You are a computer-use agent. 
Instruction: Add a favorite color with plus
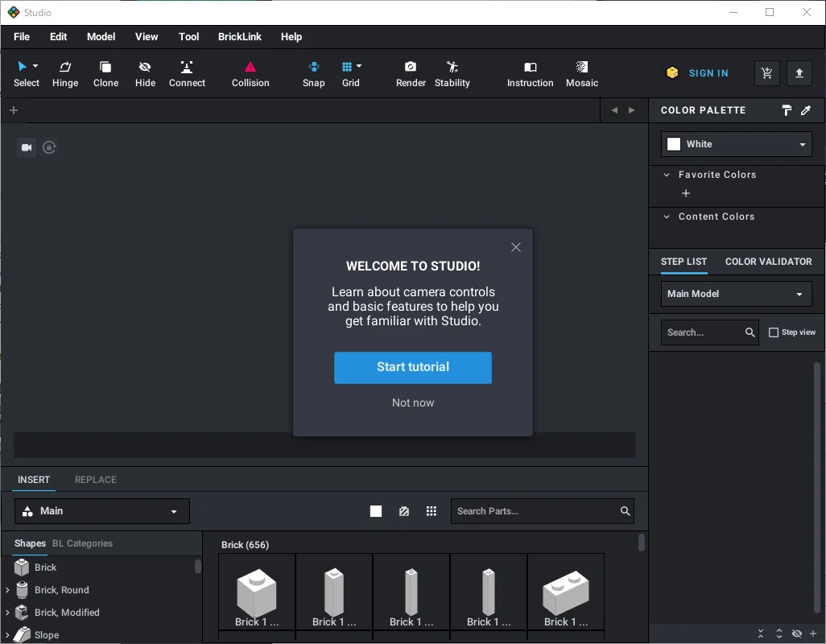(x=686, y=193)
